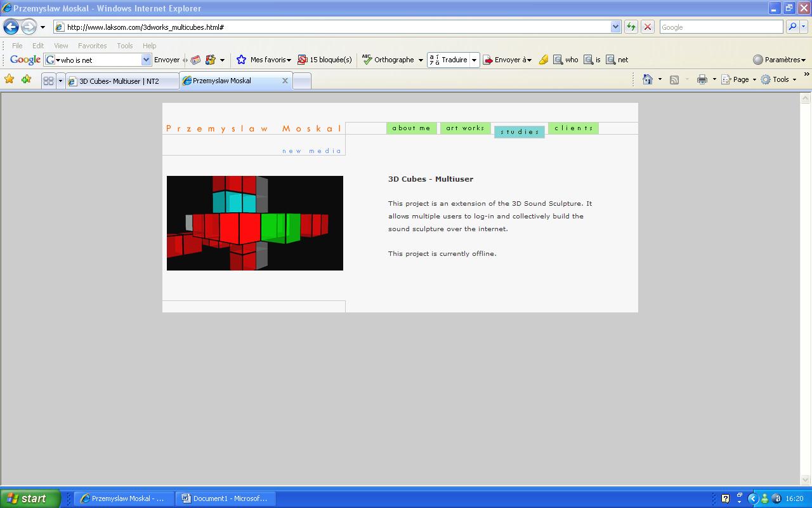This screenshot has width=812, height=508.
Task: Click the address bar URL field
Action: [332, 27]
